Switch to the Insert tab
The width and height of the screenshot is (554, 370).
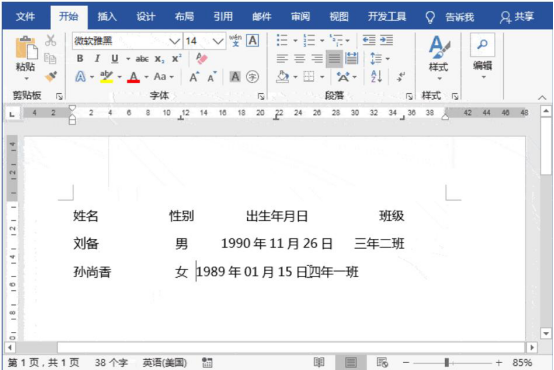coord(107,17)
